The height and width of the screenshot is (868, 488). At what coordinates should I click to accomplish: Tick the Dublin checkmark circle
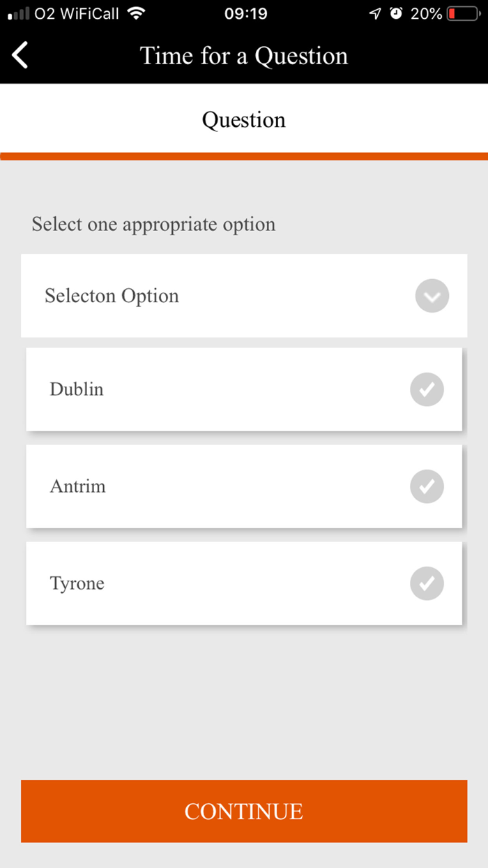pos(427,389)
